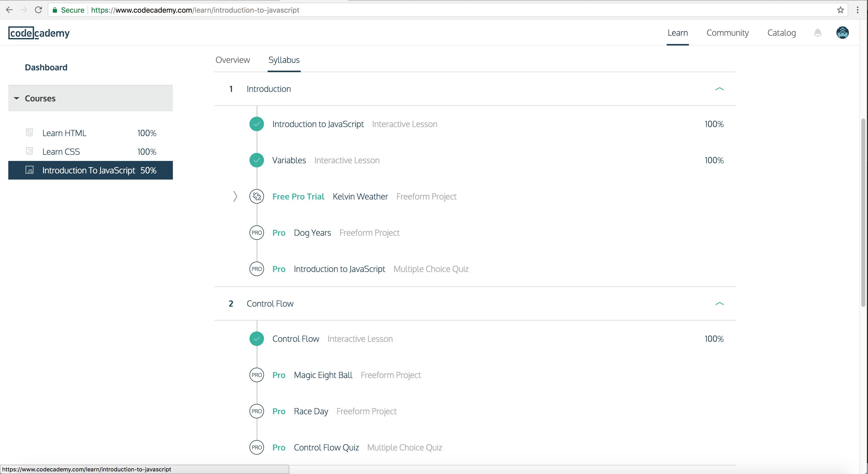868x474 pixels.
Task: Click Pro label beside Dog Years
Action: (279, 233)
